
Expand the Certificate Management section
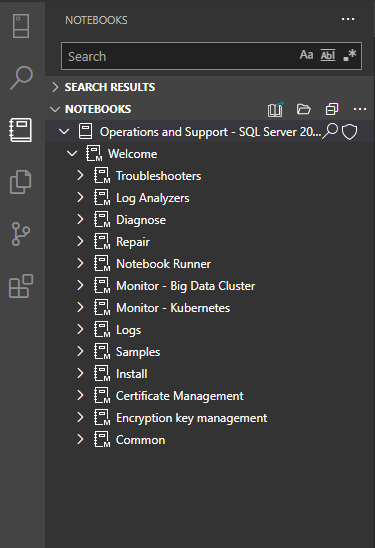click(x=80, y=395)
